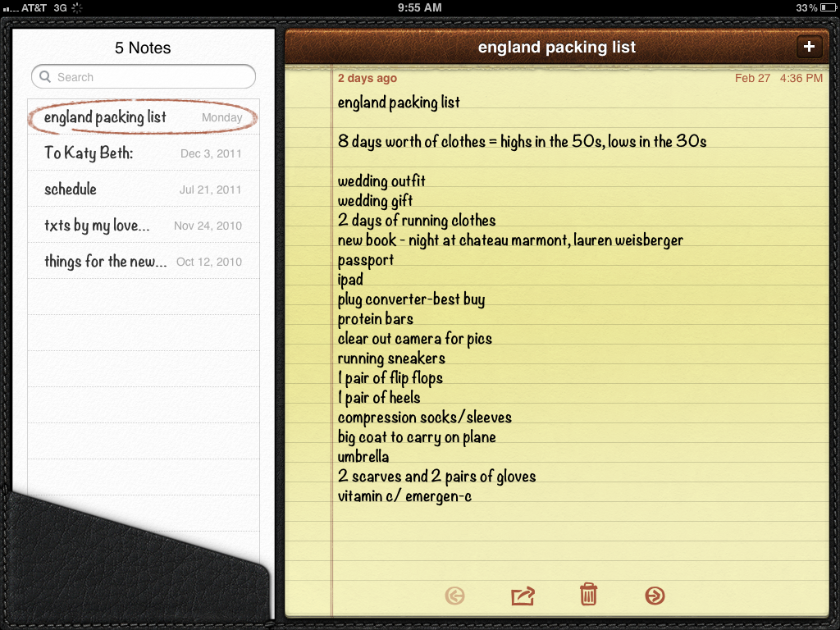Screen dimensions: 840x630
Task: Open the things for the new note
Action: click(144, 261)
